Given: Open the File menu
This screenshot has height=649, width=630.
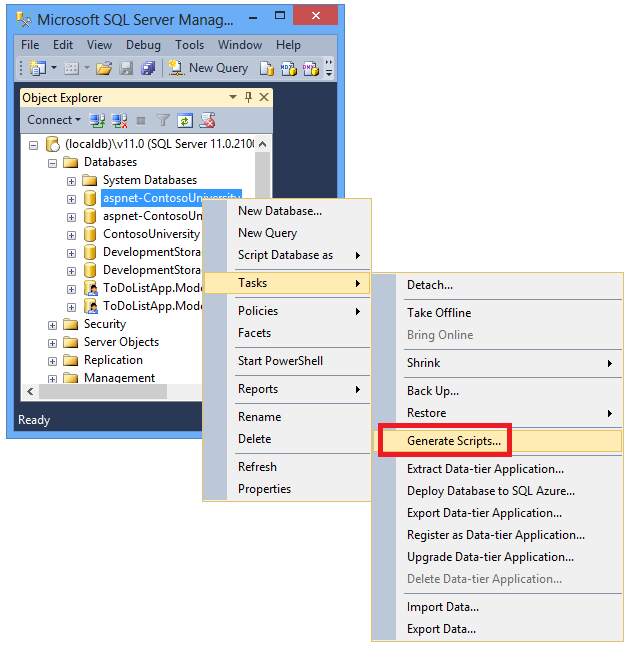Looking at the screenshot, I should pyautogui.click(x=30, y=45).
